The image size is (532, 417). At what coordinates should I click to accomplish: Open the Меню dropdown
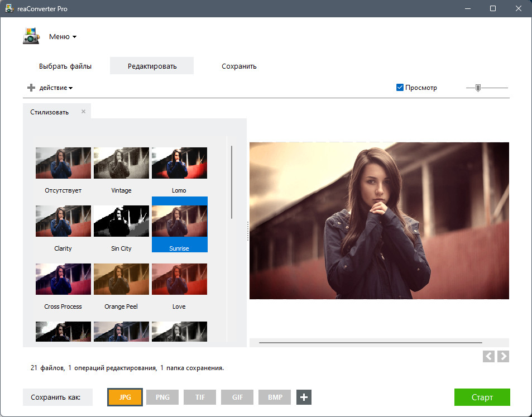coord(63,37)
